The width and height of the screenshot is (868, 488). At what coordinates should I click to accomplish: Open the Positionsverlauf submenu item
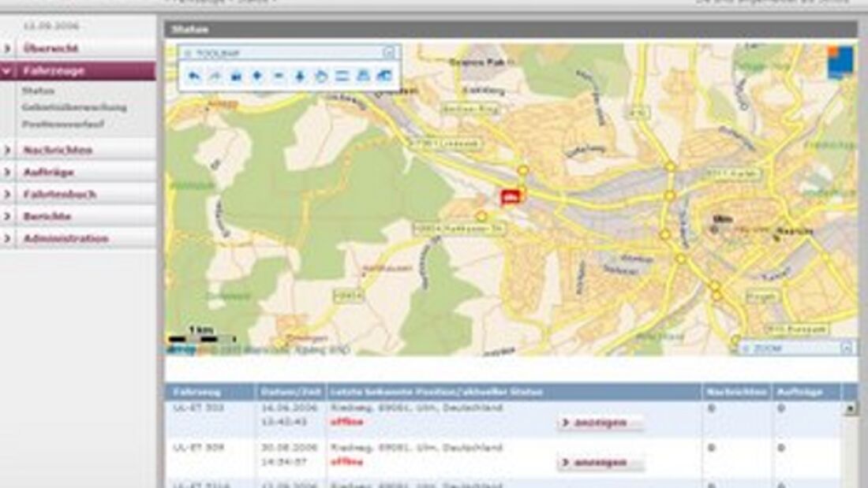(62, 124)
